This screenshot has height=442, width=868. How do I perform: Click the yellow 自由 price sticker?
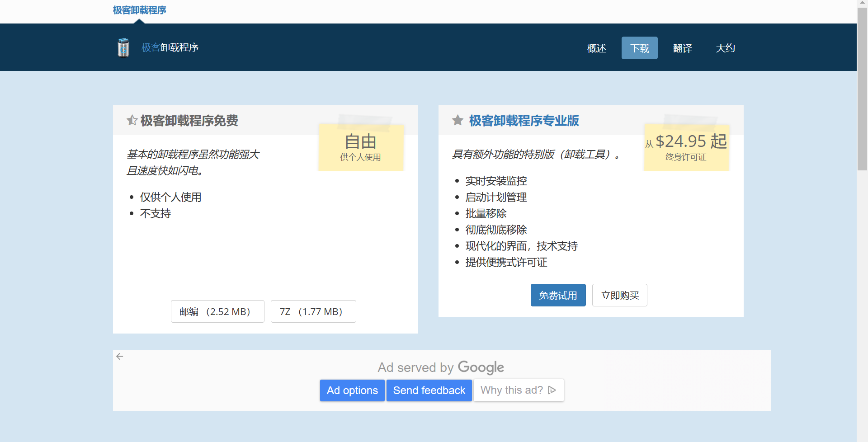[x=360, y=147]
